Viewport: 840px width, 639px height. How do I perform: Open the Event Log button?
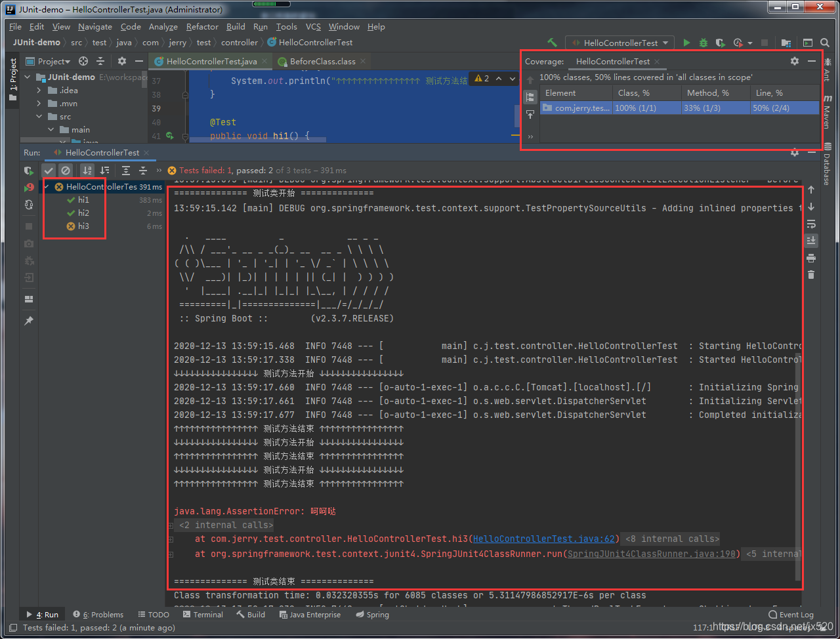(791, 615)
